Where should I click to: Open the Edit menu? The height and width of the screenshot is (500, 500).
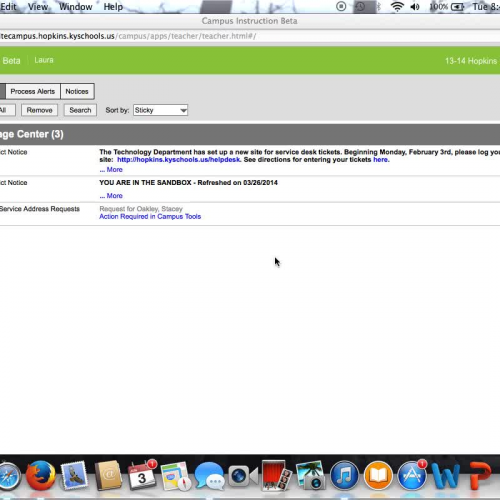click(x=8, y=7)
